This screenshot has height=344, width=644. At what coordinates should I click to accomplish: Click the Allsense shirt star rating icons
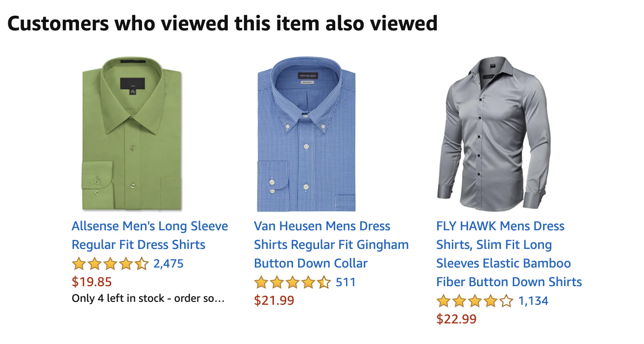(110, 264)
